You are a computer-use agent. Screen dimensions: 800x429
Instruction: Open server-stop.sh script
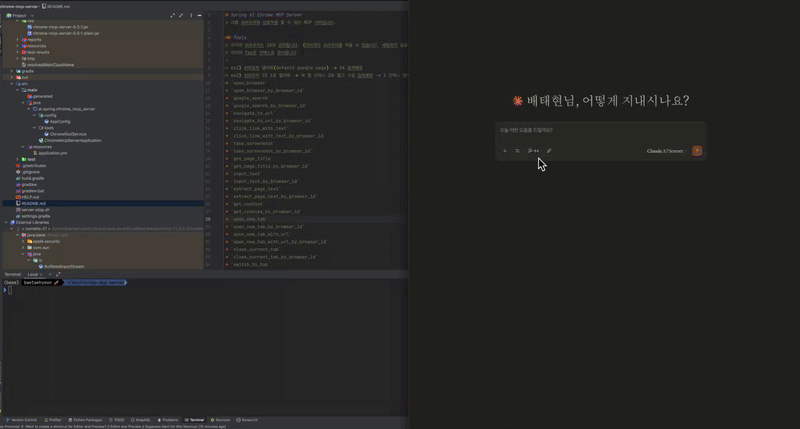click(x=35, y=210)
